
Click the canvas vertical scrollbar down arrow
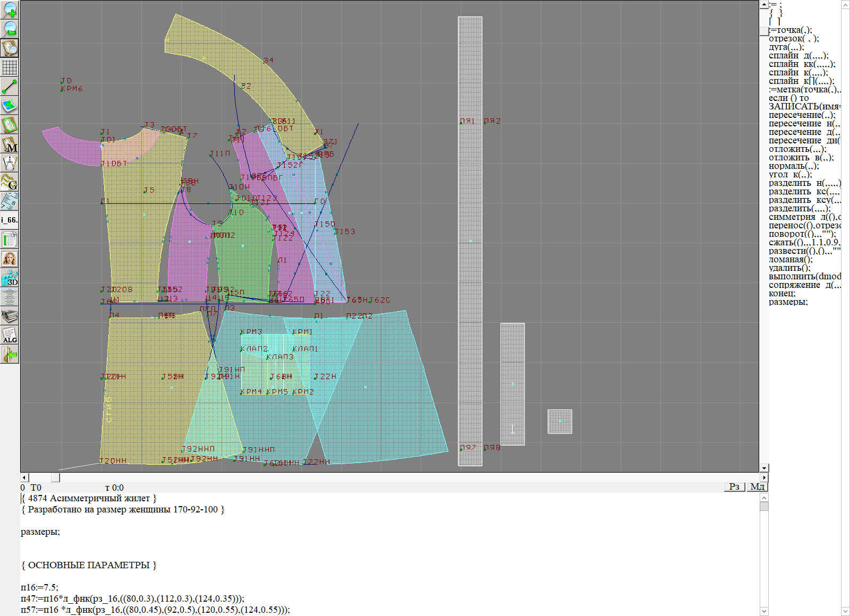tap(764, 468)
